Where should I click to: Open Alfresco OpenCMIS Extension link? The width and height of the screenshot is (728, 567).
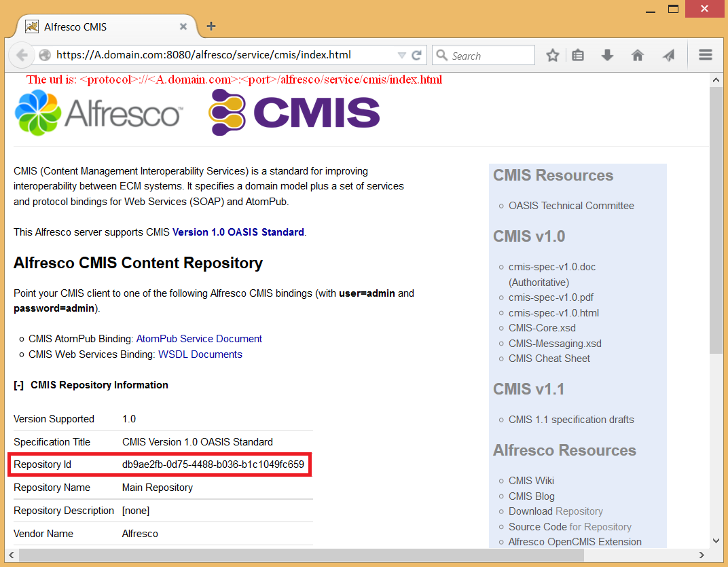[575, 542]
